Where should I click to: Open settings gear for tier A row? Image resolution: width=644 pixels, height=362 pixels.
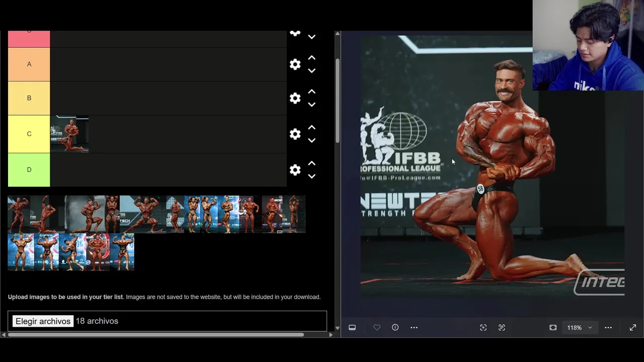point(295,64)
